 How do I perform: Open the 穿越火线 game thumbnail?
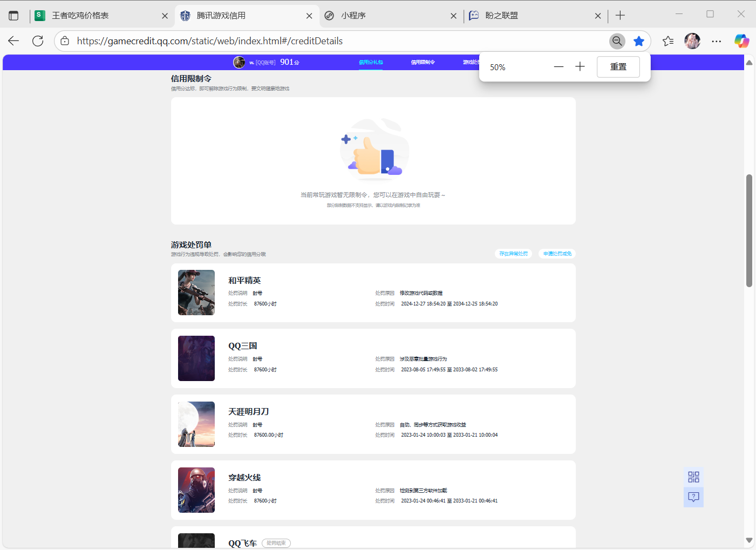[196, 490]
